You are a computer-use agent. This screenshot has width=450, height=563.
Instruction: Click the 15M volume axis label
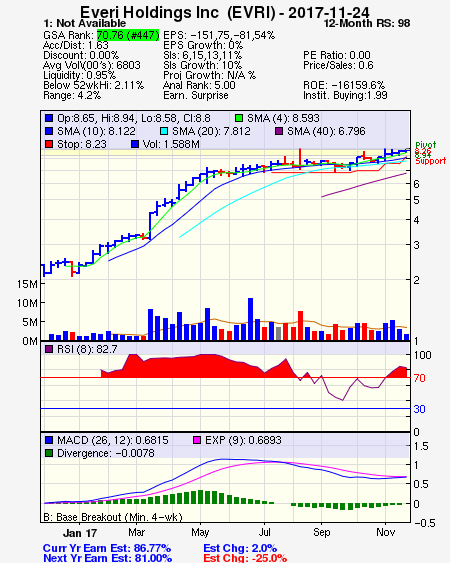point(27,284)
